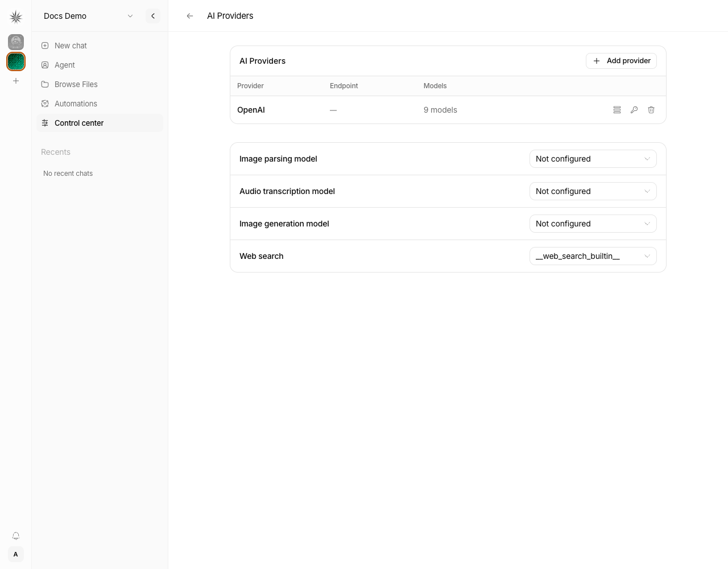
Task: Open the Agent page
Action: [x=100, y=65]
